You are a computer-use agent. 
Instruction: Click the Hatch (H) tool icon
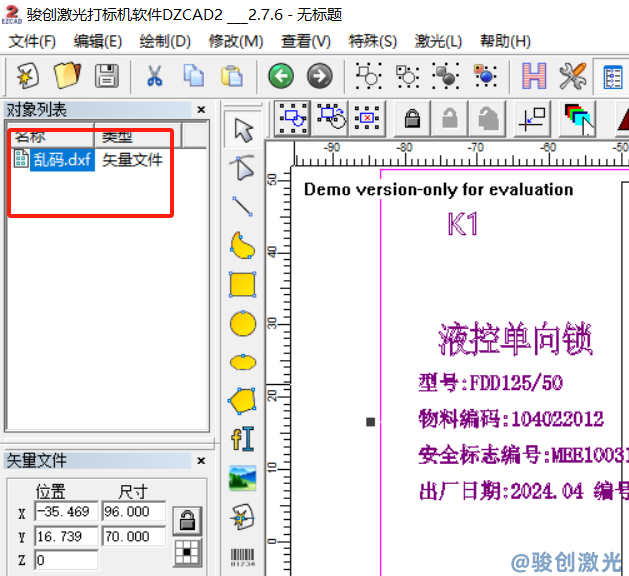534,75
